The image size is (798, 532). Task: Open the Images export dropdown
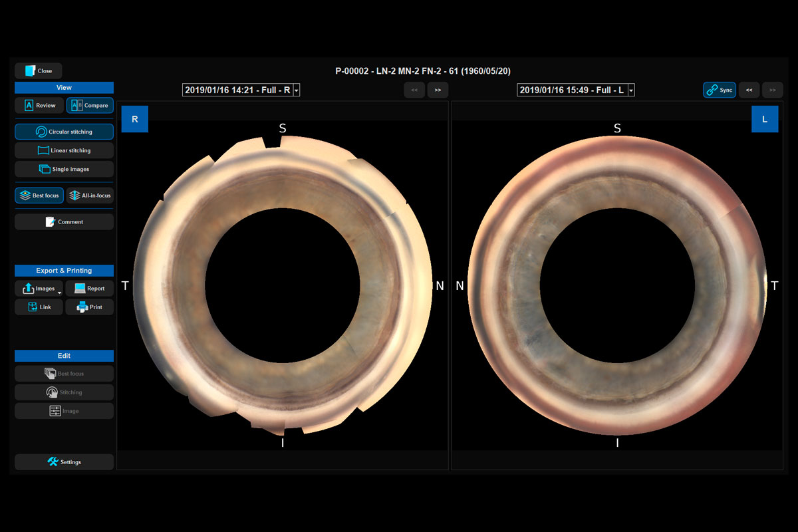(x=60, y=290)
